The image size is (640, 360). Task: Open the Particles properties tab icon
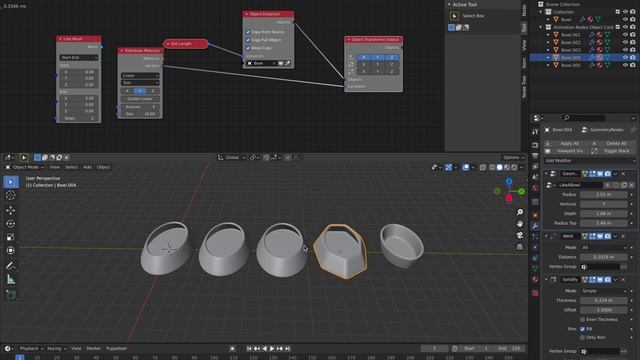click(x=535, y=237)
